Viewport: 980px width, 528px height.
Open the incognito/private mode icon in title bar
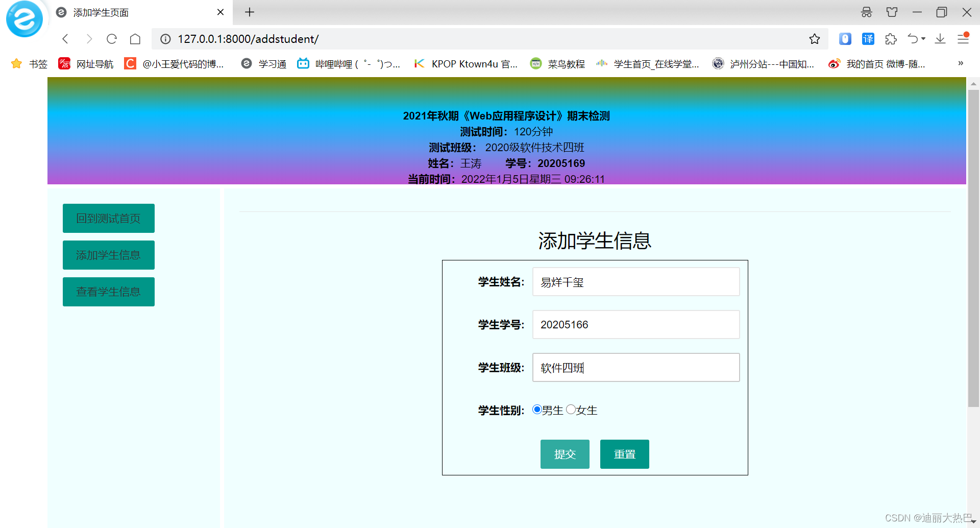coord(867,12)
